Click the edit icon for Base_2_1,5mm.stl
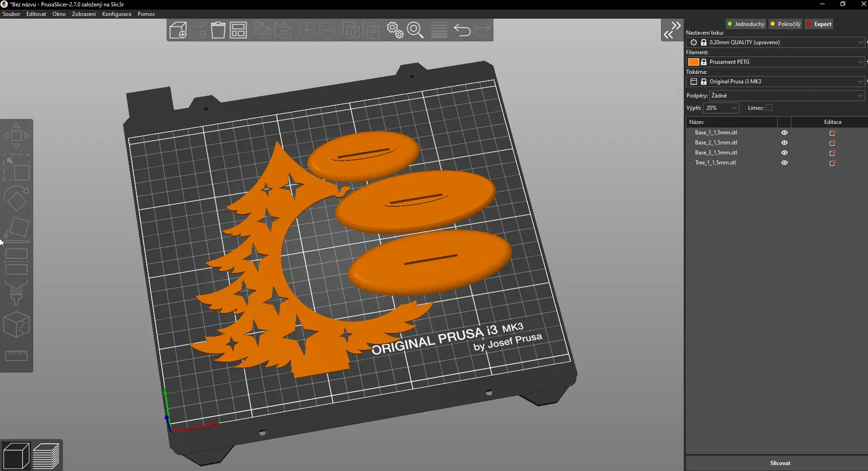The image size is (868, 471). click(832, 143)
